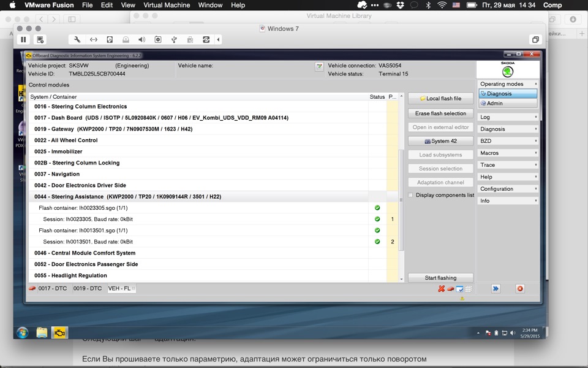The width and height of the screenshot is (588, 368).
Task: Expand the Trace panel
Action: (508, 165)
